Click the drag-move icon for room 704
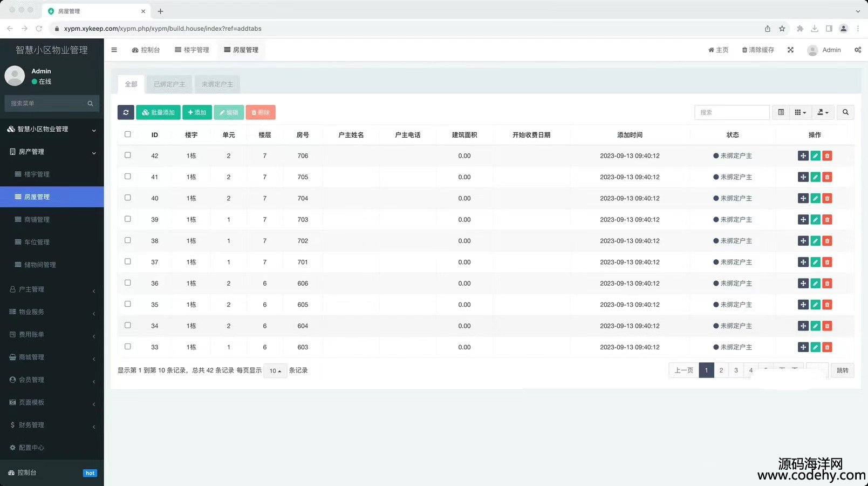Viewport: 868px width, 486px height. coord(803,198)
